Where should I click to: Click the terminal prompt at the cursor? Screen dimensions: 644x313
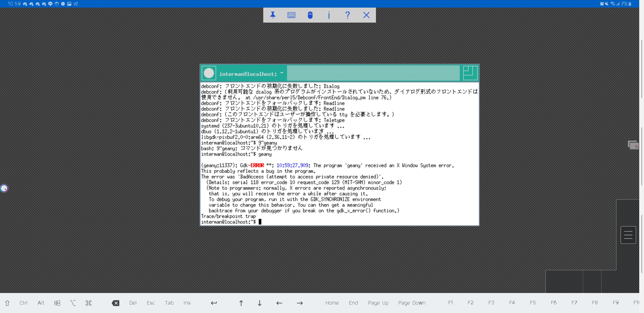coord(260,222)
